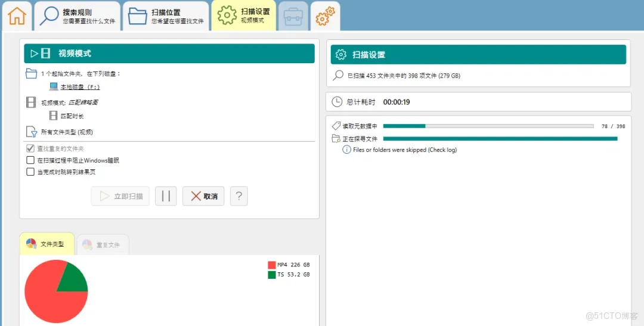Click the film icon beside 视频模式
The width and height of the screenshot is (644, 326).
pyautogui.click(x=31, y=103)
